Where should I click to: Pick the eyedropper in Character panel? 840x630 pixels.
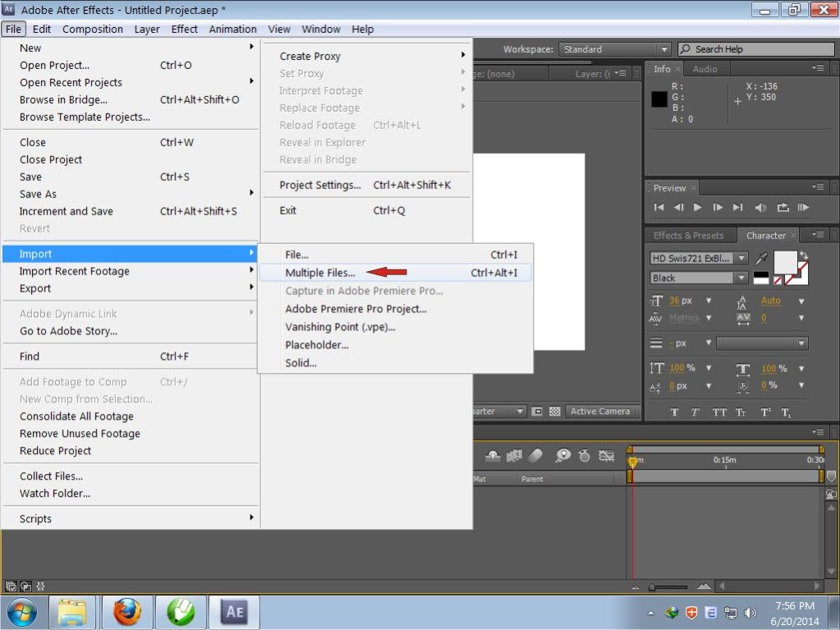point(761,258)
